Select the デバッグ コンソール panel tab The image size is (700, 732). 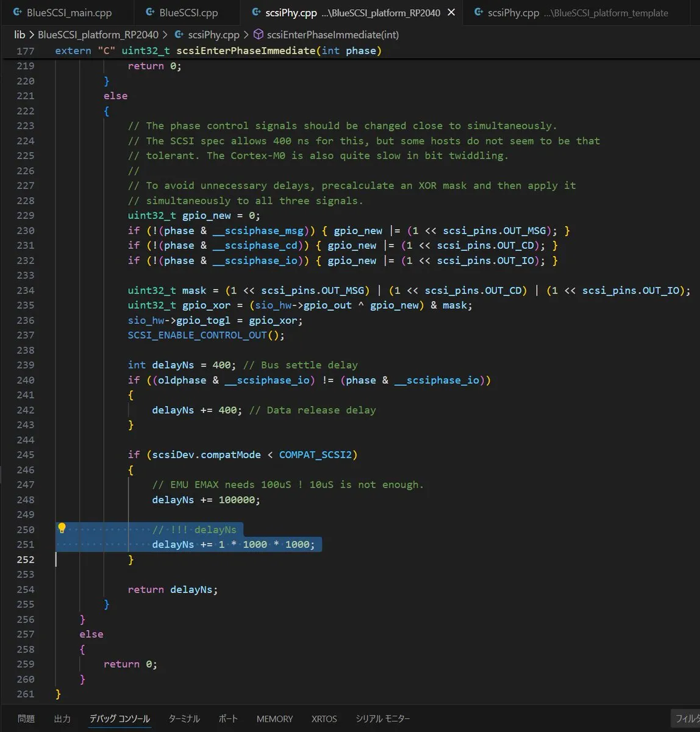(120, 719)
